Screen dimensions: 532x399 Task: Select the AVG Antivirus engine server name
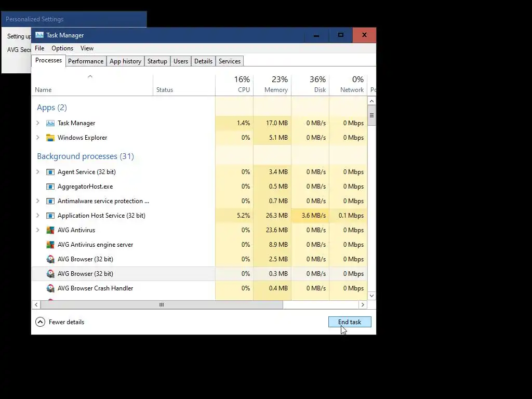click(x=96, y=245)
